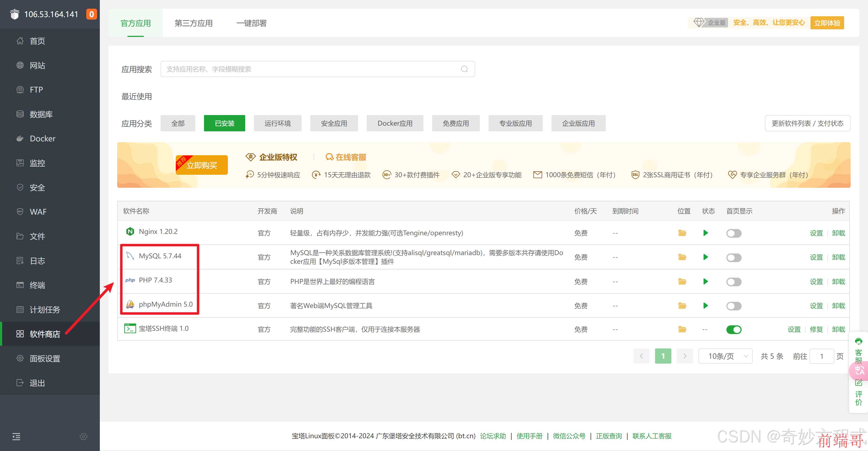Screen dimensions: 868x451
Task: Open 软件商店 in the sidebar
Action: pos(50,334)
